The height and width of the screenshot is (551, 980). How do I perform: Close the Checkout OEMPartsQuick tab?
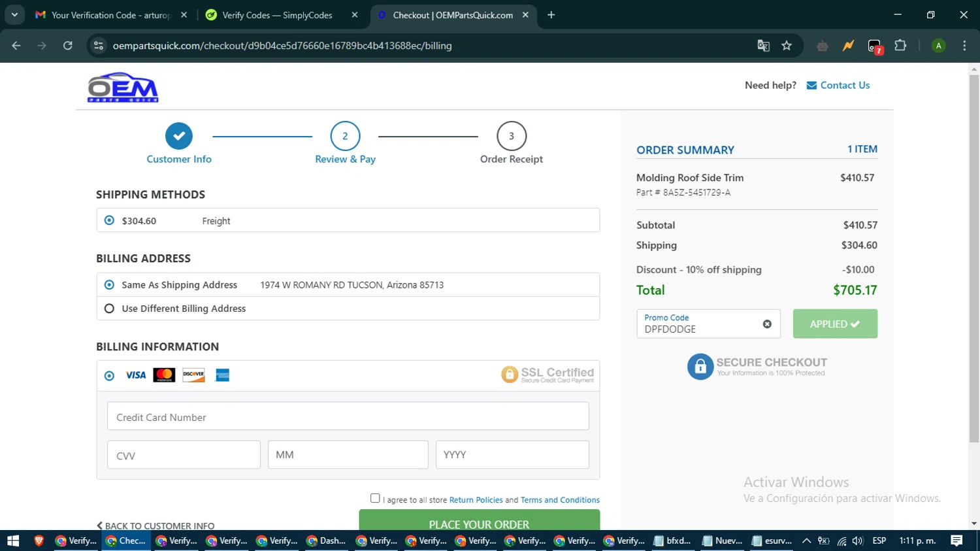point(525,15)
